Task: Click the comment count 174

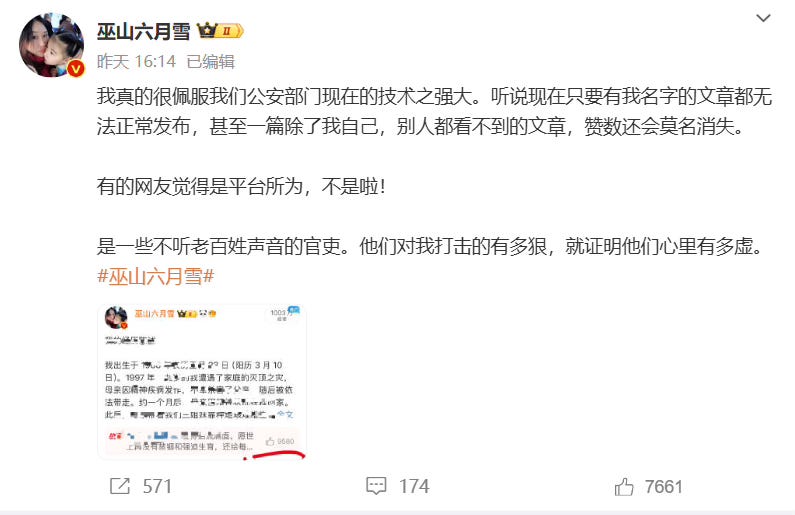Action: point(414,487)
